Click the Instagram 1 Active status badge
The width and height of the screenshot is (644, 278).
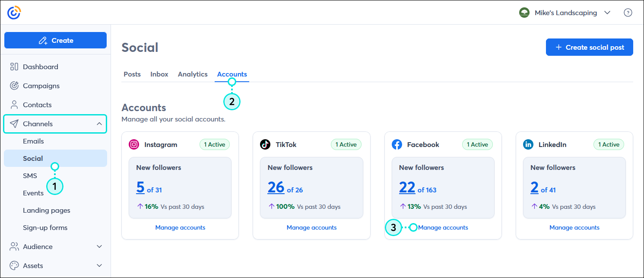tap(215, 144)
